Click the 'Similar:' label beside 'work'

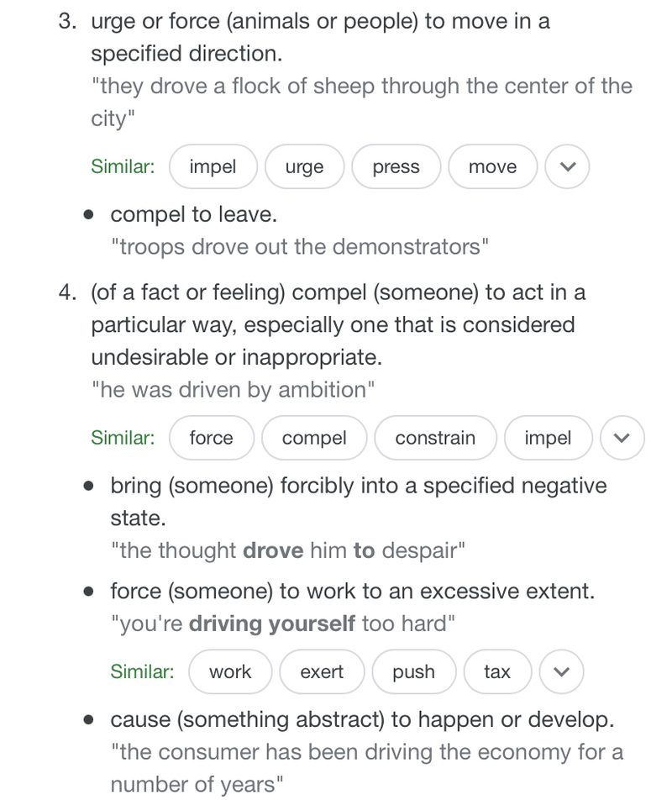pos(142,671)
